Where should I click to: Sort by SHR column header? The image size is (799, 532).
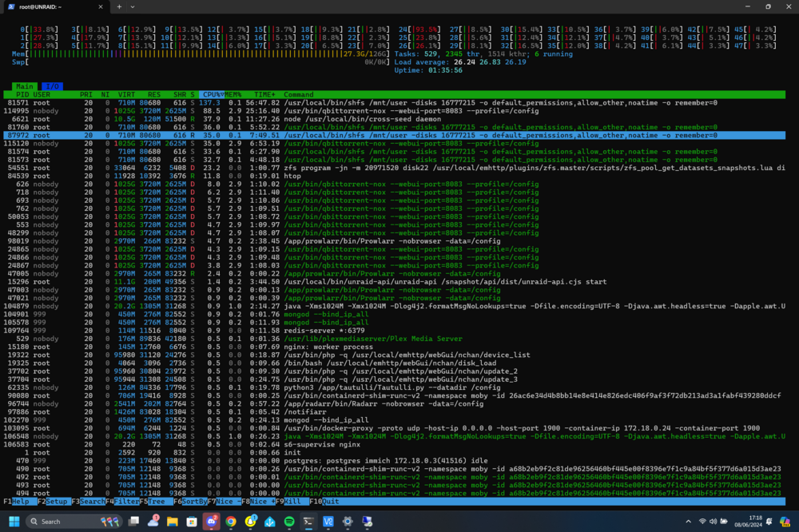(x=179, y=94)
